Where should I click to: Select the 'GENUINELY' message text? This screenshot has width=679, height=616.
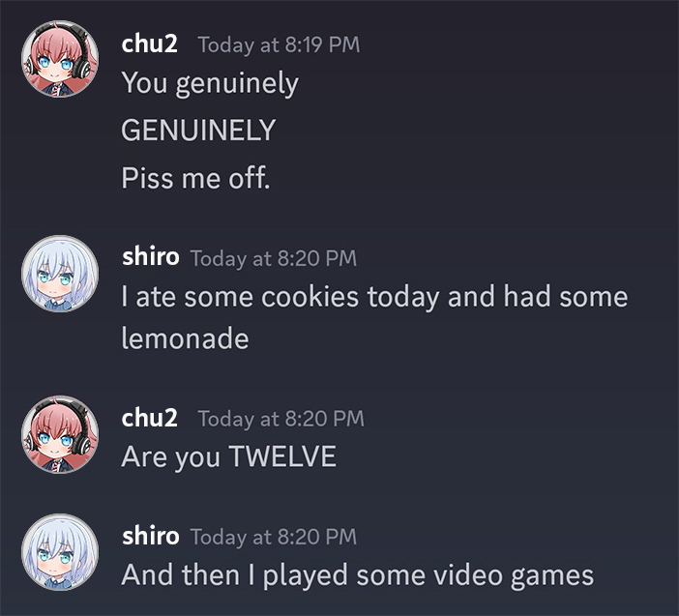coord(198,130)
